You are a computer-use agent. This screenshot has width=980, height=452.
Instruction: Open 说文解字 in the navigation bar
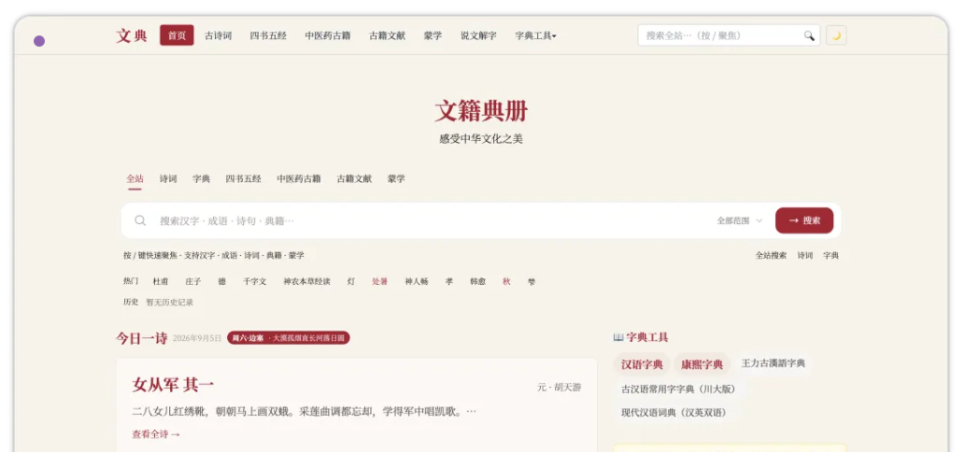(x=478, y=35)
